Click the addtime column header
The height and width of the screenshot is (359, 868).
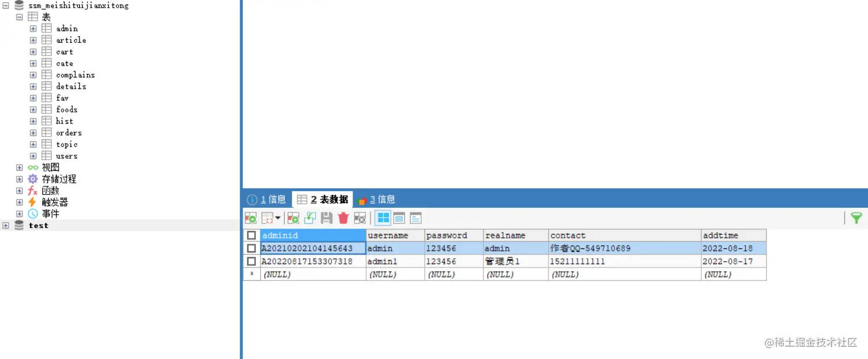(x=734, y=235)
